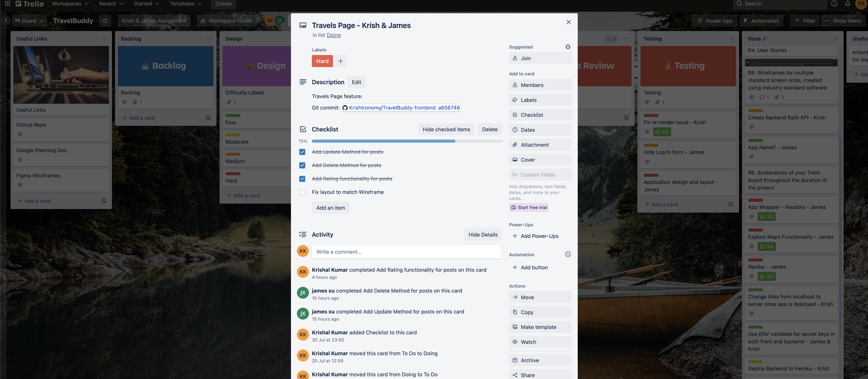Click the plus icon to add a label
The height and width of the screenshot is (379, 868).
[x=340, y=61]
